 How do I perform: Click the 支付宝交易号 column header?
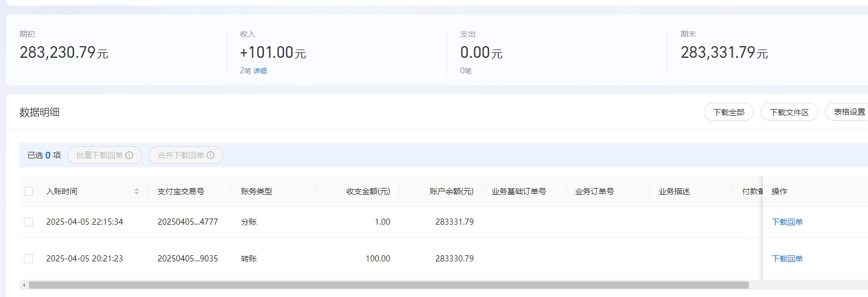pos(181,191)
